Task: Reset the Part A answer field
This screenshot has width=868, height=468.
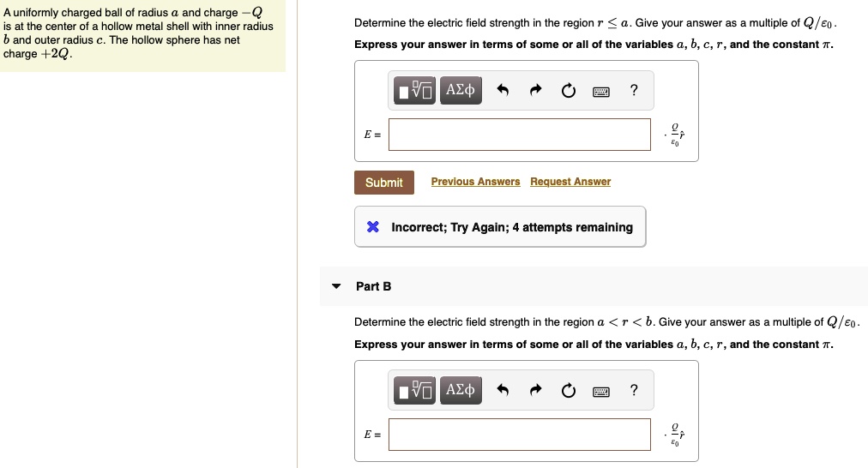Action: [568, 90]
